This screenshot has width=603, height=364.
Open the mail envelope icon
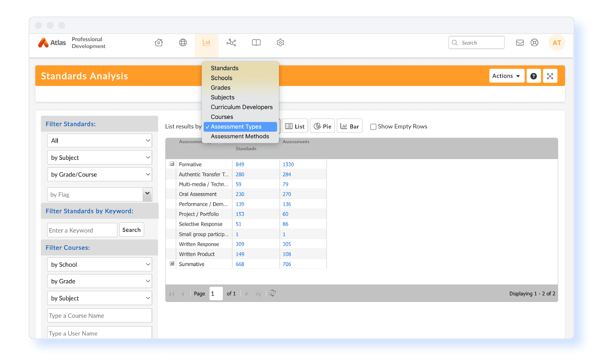tap(520, 43)
